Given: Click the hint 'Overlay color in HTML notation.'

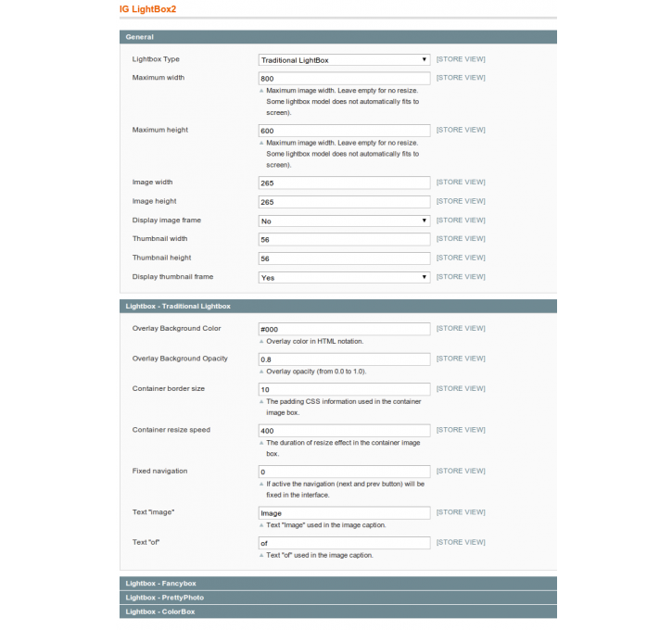Looking at the screenshot, I should click(x=315, y=341).
